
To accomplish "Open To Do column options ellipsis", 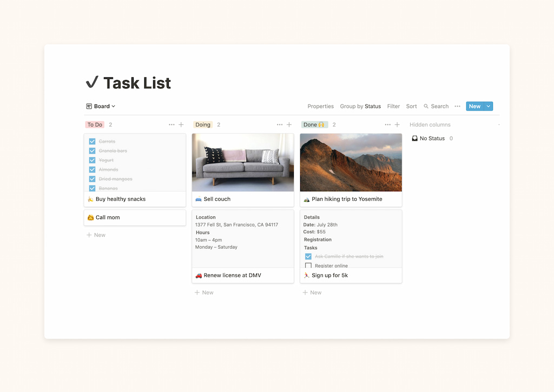I will [172, 125].
